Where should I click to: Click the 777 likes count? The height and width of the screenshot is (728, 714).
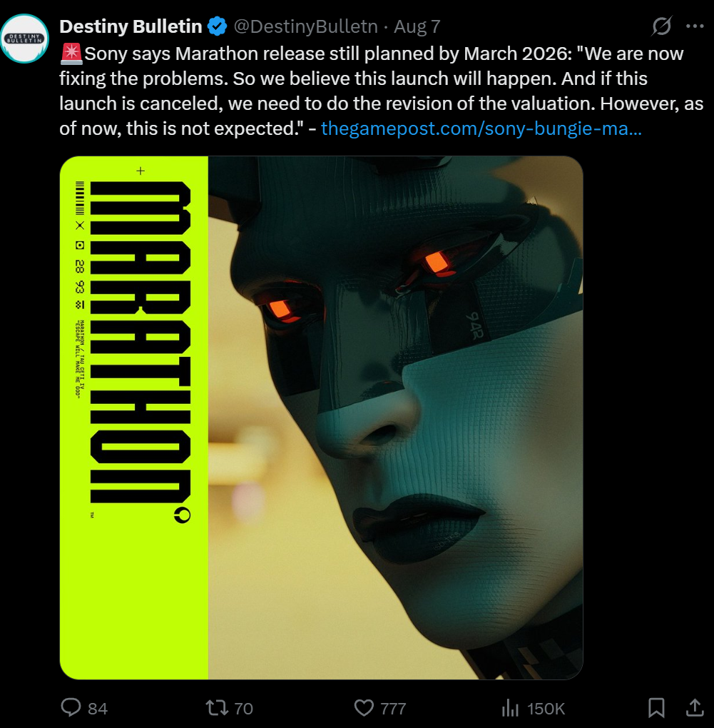point(393,709)
